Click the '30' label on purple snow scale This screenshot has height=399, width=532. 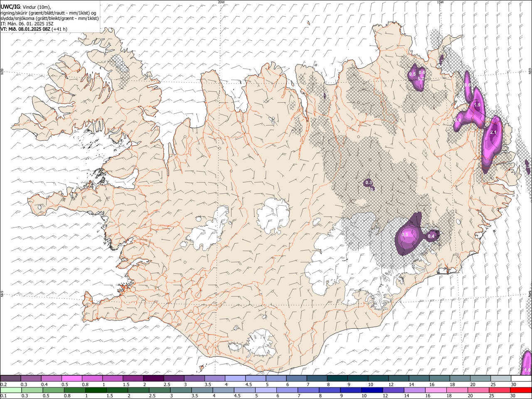(513, 384)
